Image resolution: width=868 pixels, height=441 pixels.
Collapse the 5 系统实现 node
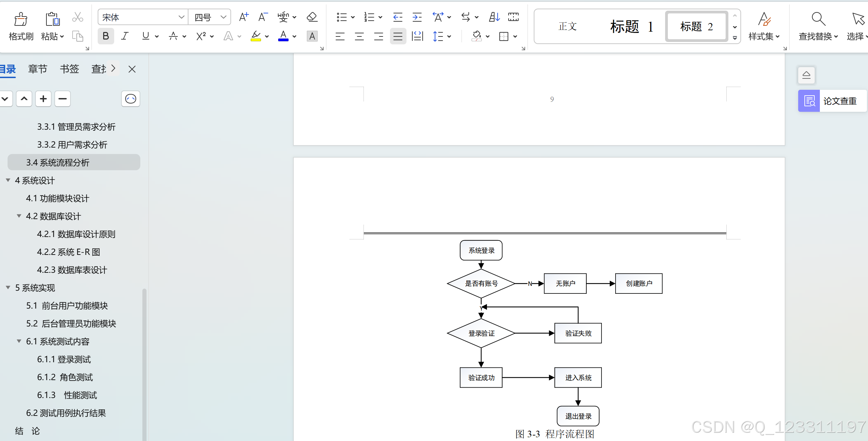tap(8, 288)
